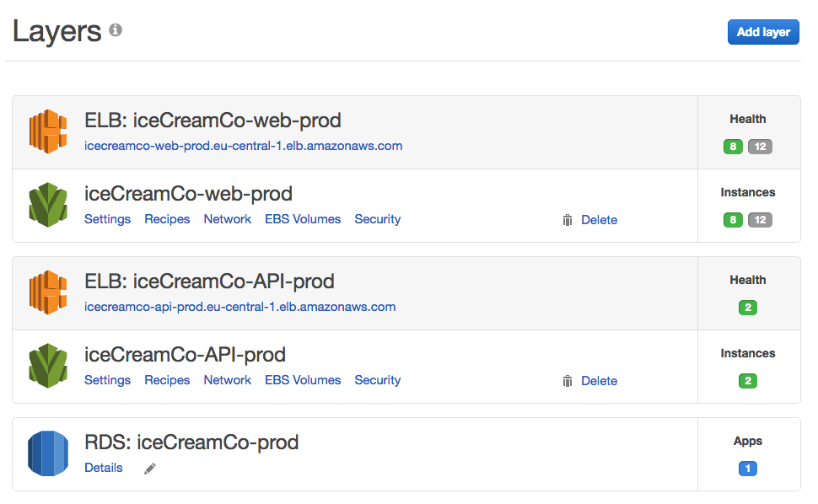Click the ELB icon for iceCreamCo-API-prod
The width and height of the screenshot is (818, 504).
[x=48, y=292]
